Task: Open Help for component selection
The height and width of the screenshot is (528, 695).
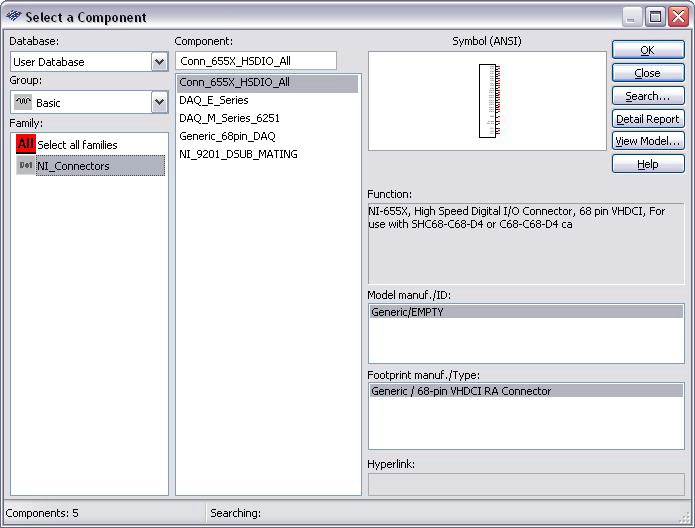Action: [647, 164]
